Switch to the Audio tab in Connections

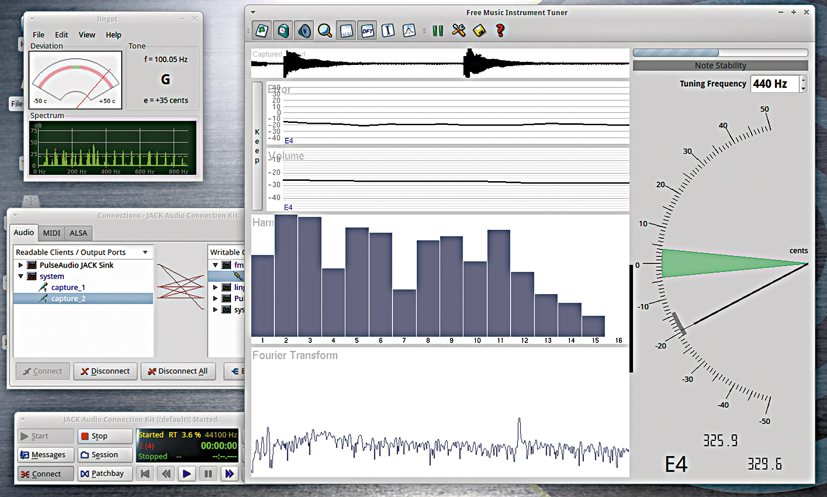(x=24, y=232)
